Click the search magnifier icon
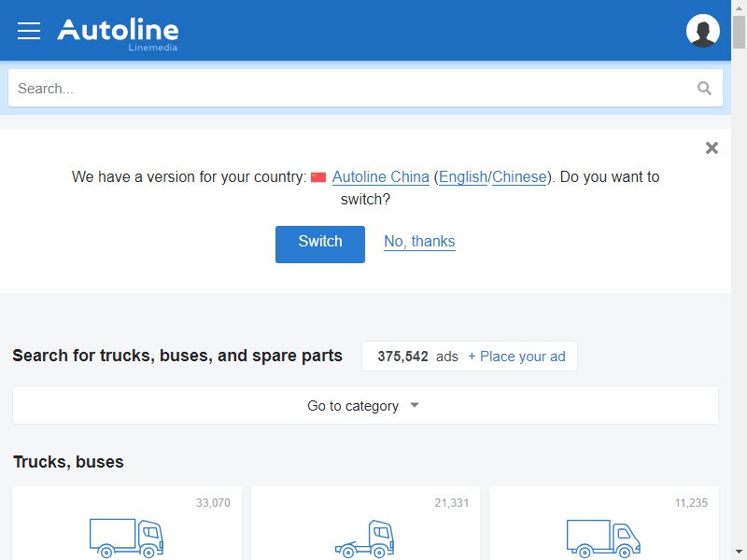This screenshot has width=747, height=560. point(704,88)
